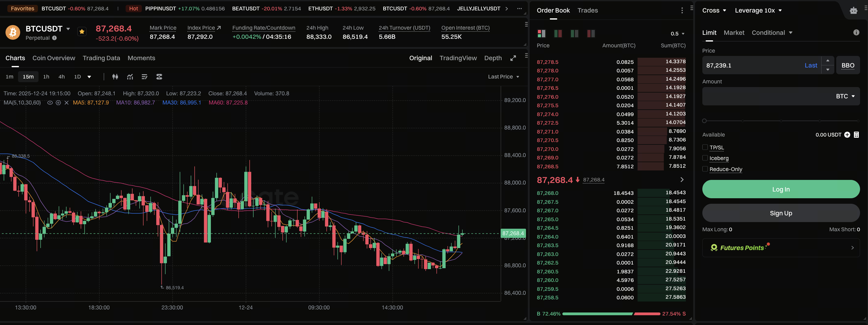868x325 pixels.
Task: Open the Perpetual contract info icon
Action: pos(55,38)
